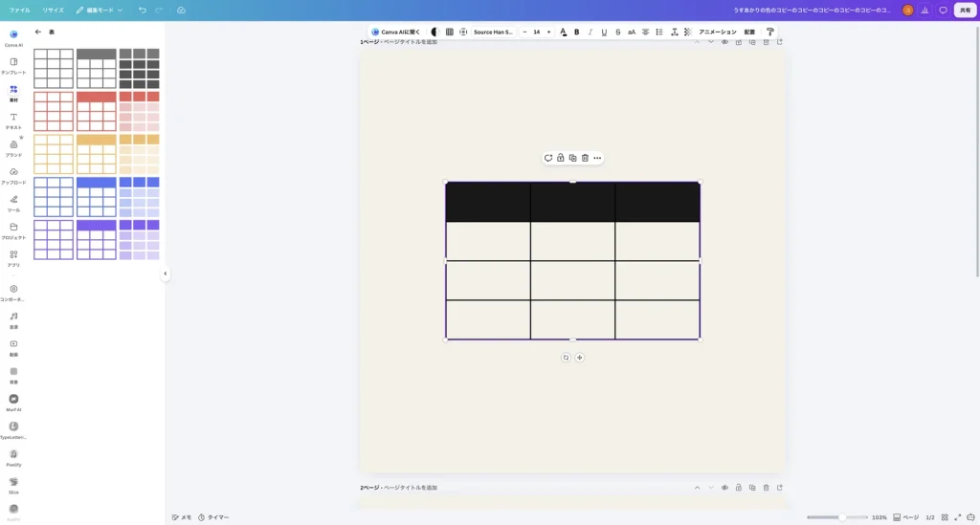Open the アプリ (Apps) sidebar panel
The height and width of the screenshot is (525, 980).
coord(13,258)
